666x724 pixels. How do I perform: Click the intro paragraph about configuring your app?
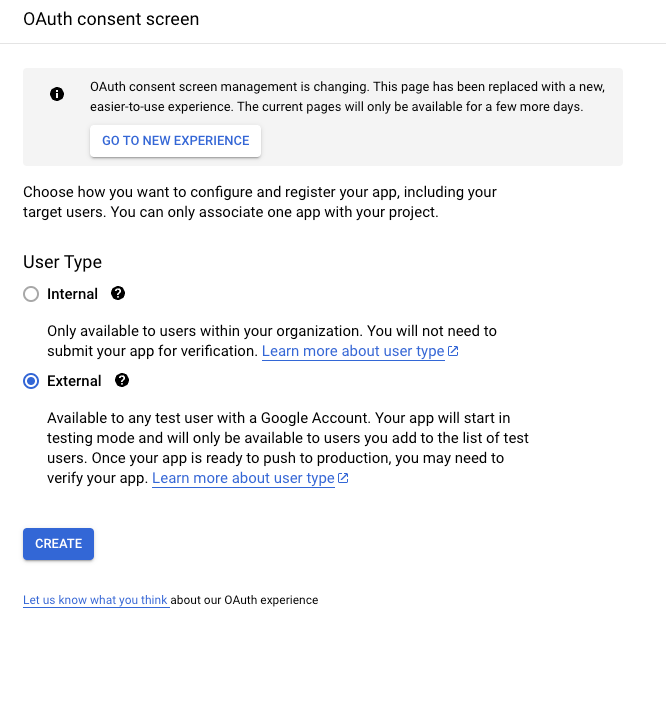click(260, 202)
